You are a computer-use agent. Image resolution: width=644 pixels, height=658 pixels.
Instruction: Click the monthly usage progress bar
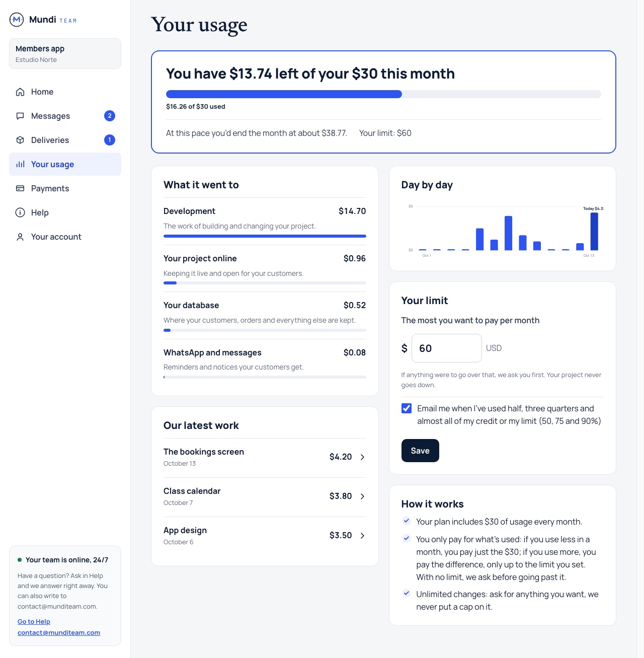point(383,94)
